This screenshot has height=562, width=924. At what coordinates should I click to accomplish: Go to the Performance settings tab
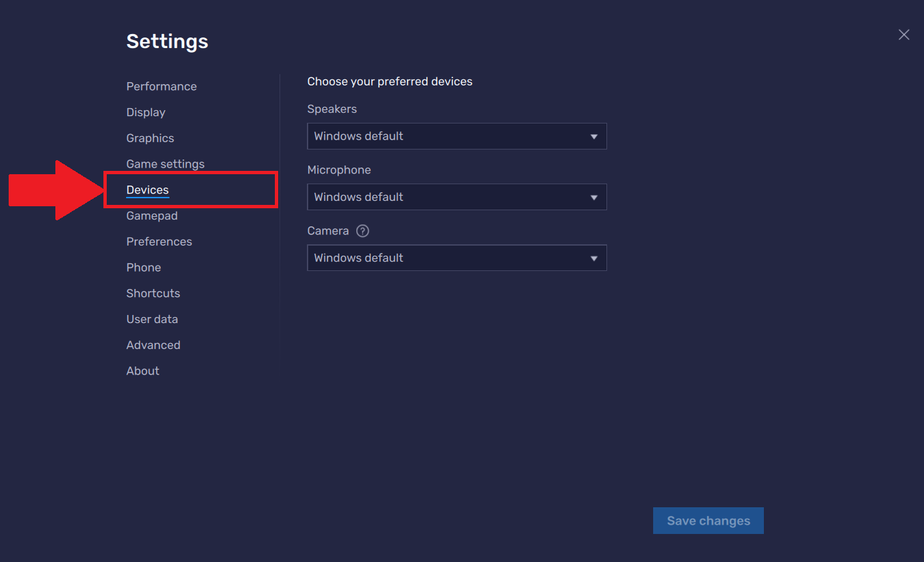point(161,87)
